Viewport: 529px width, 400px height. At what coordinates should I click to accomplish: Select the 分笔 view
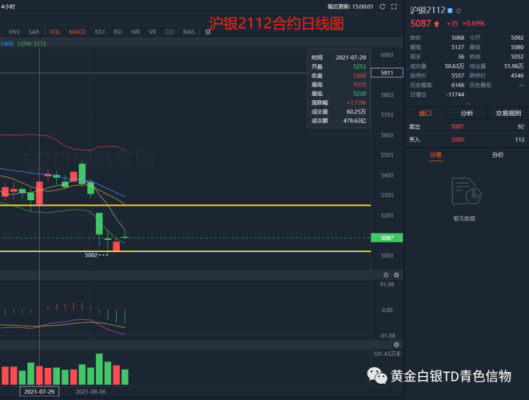click(x=436, y=155)
